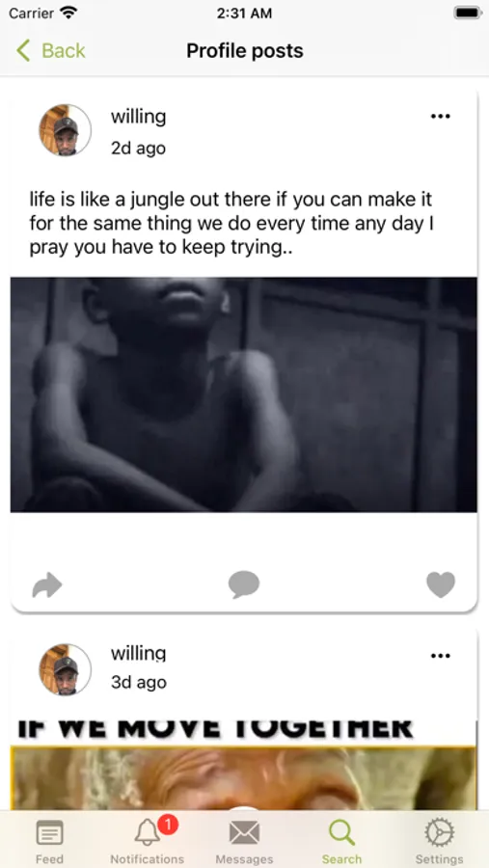
Task: Tap the Wi-Fi status icon
Action: pos(68,13)
